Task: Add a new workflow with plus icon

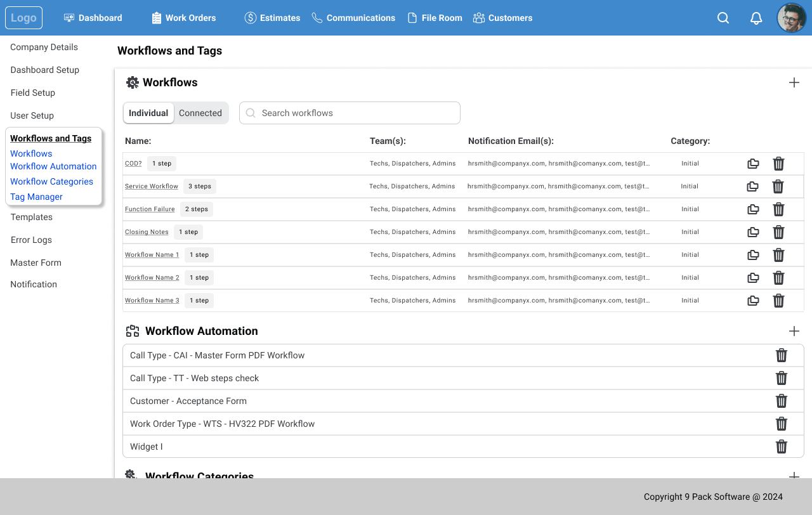Action: point(794,82)
